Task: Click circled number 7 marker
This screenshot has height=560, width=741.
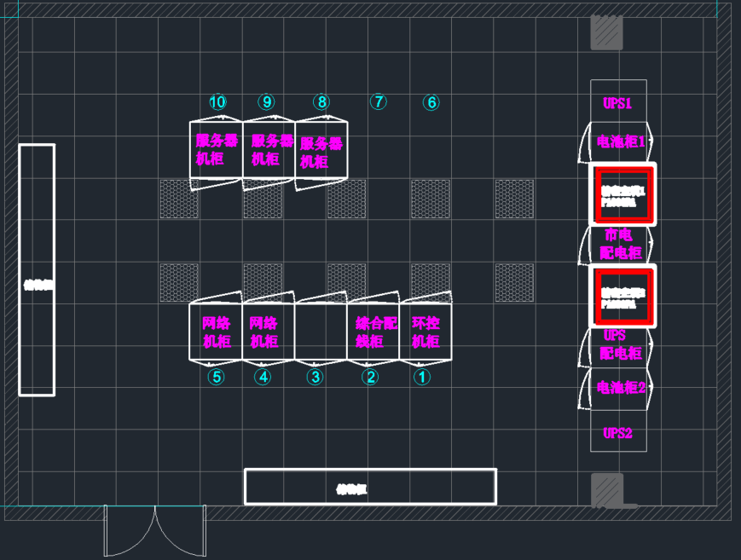Action: point(378,102)
